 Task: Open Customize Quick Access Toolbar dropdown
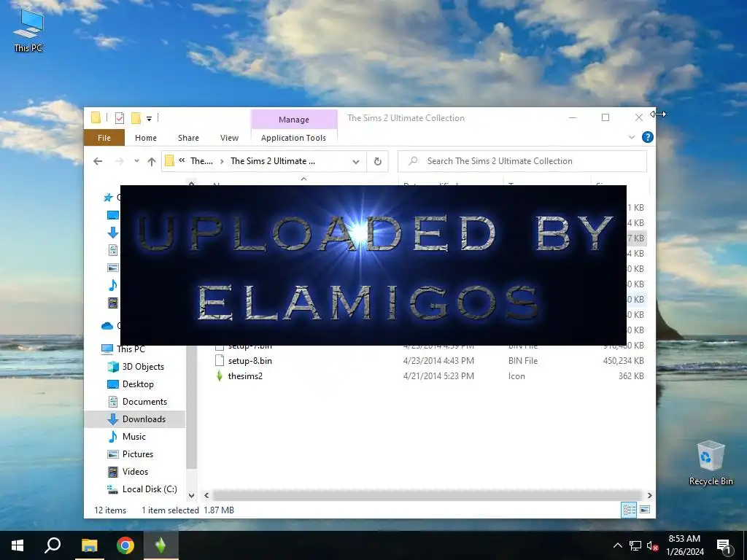tap(149, 118)
